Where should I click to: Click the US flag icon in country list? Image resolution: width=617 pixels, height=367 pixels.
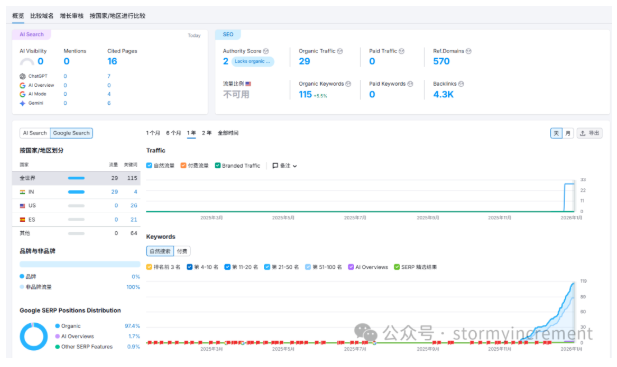pyautogui.click(x=22, y=206)
